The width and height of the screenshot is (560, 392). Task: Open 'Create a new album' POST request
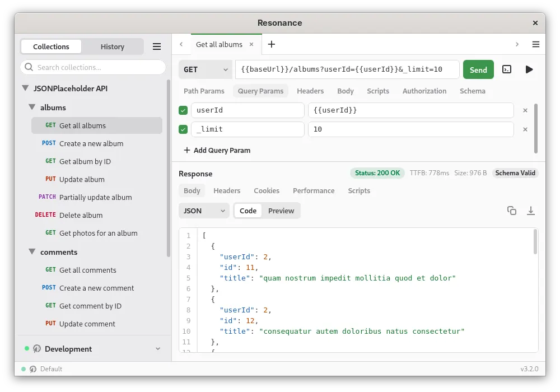[97, 143]
